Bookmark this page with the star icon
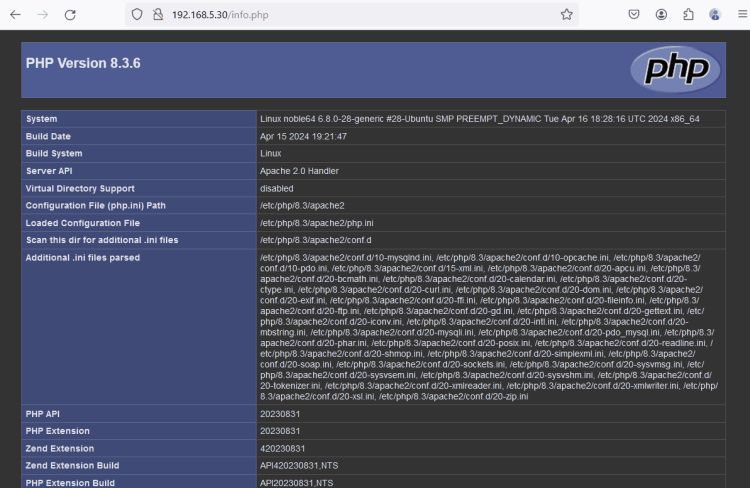750x488 pixels. (x=567, y=15)
